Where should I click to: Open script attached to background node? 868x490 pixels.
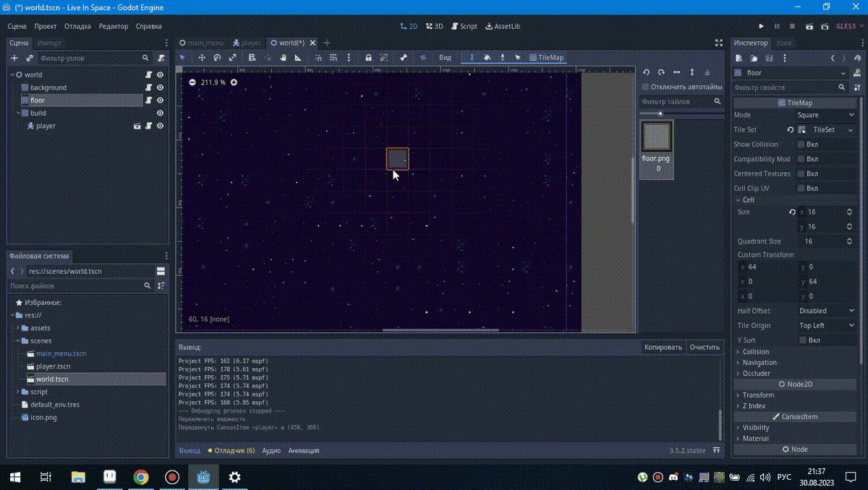(148, 87)
